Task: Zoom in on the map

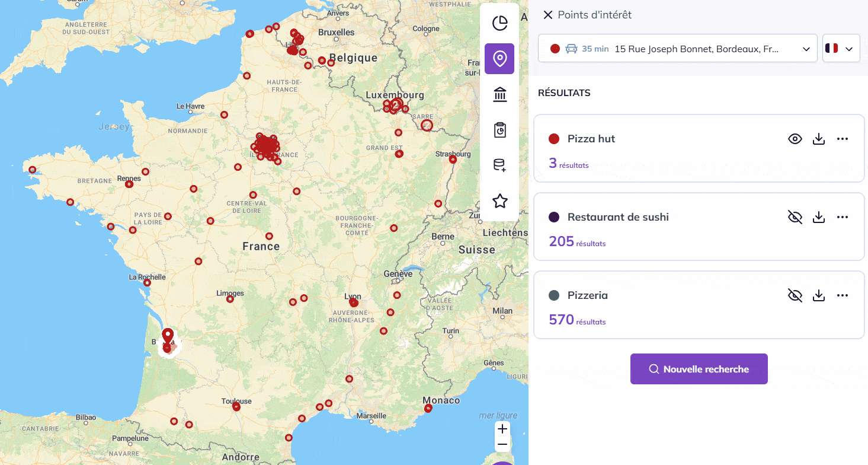Action: click(502, 429)
